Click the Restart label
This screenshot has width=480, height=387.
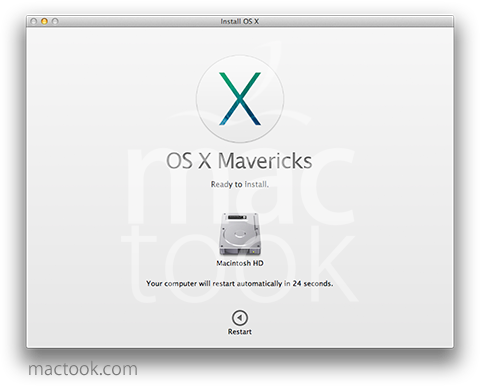[x=240, y=332]
